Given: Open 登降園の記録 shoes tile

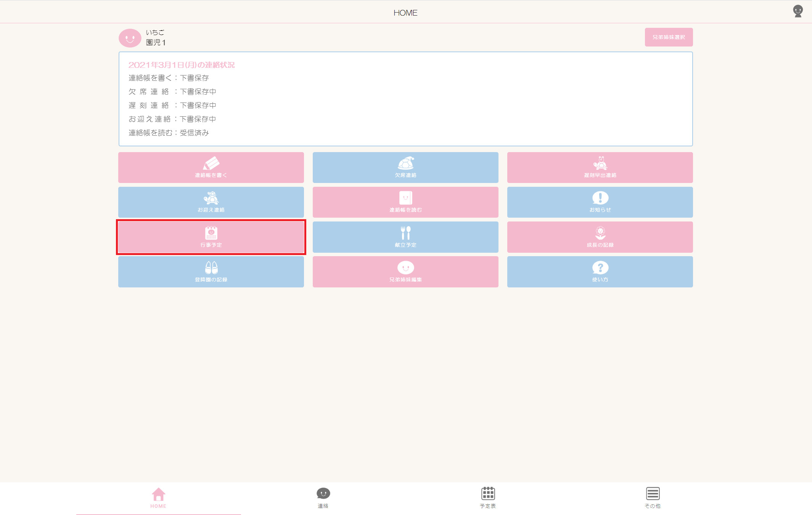Looking at the screenshot, I should [x=211, y=272].
